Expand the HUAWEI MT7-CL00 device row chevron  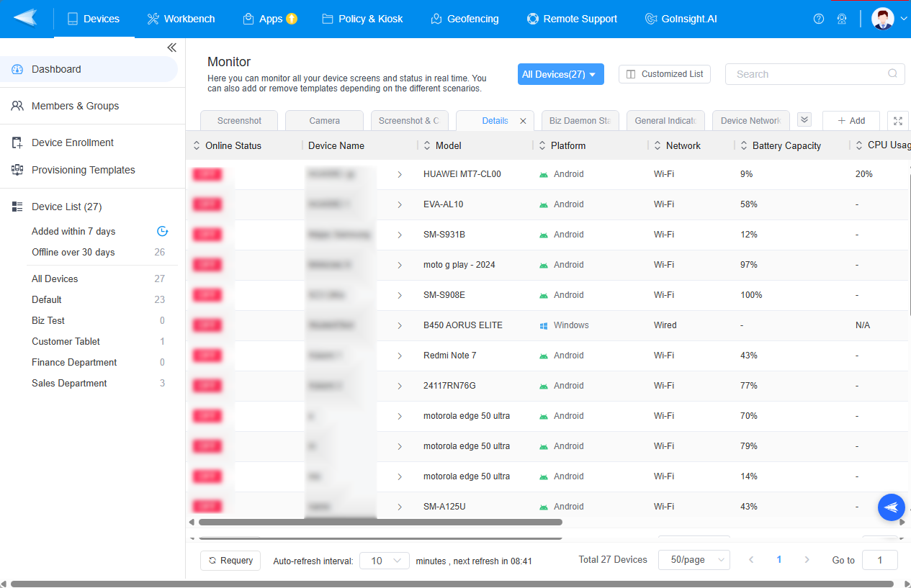tap(400, 174)
